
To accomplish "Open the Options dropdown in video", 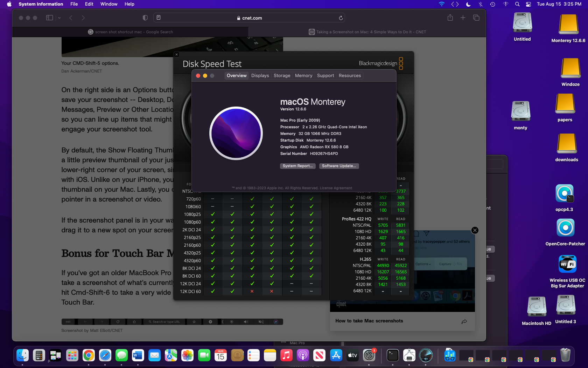I will (423, 264).
